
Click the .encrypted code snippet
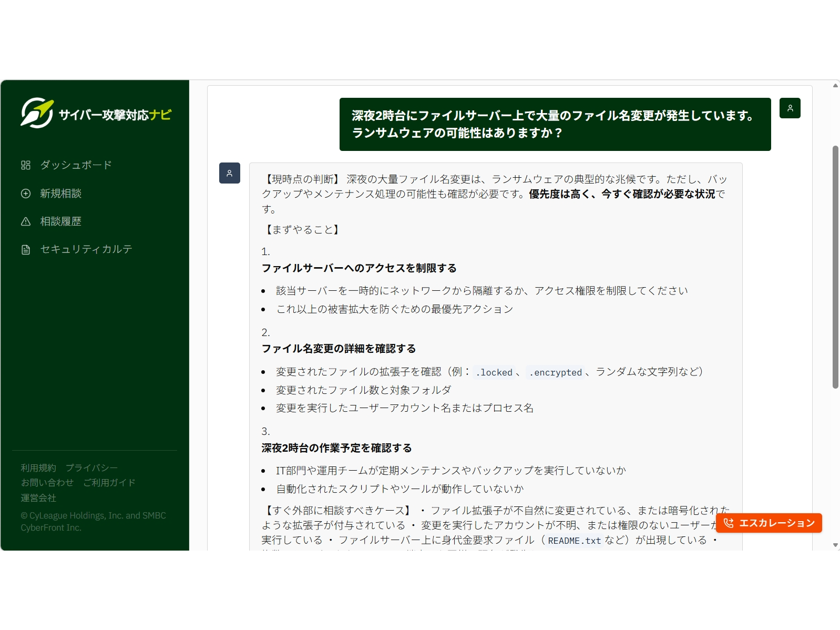[556, 372]
